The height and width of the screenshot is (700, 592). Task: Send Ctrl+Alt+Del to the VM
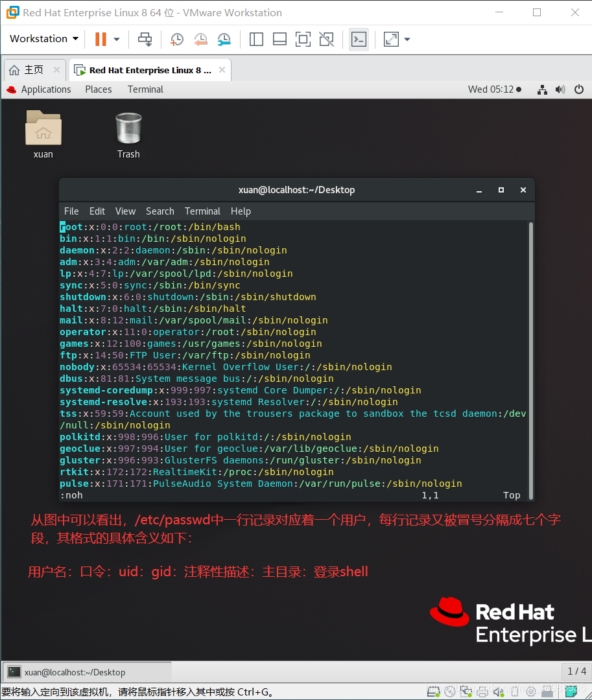145,40
